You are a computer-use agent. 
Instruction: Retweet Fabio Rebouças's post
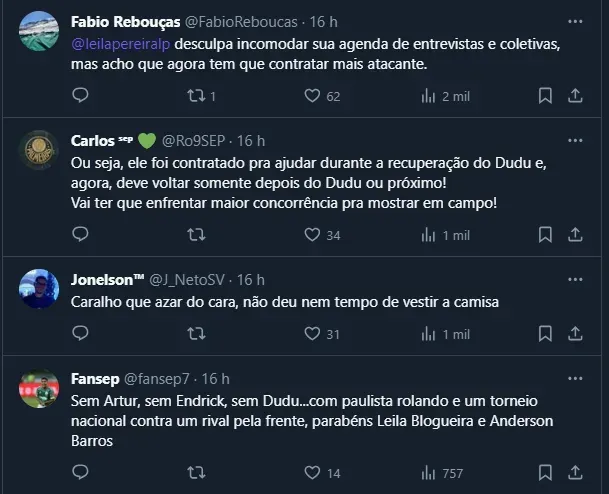click(197, 96)
